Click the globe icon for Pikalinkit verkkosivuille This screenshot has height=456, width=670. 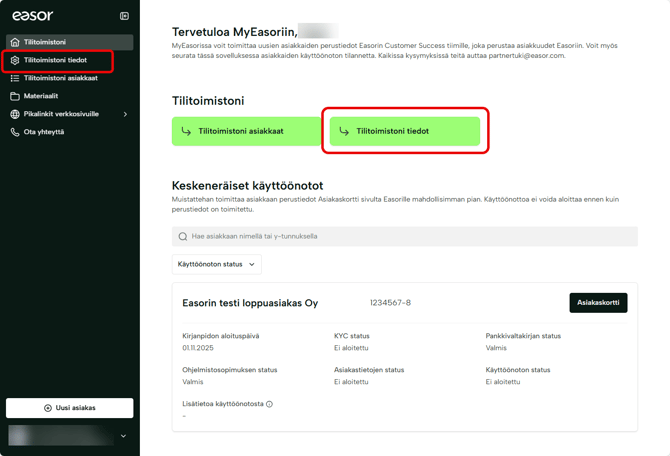pos(15,114)
